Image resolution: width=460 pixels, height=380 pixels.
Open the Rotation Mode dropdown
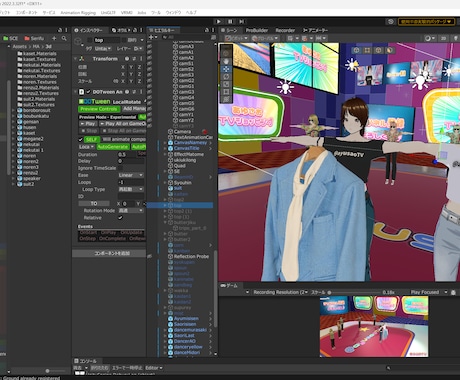131,211
